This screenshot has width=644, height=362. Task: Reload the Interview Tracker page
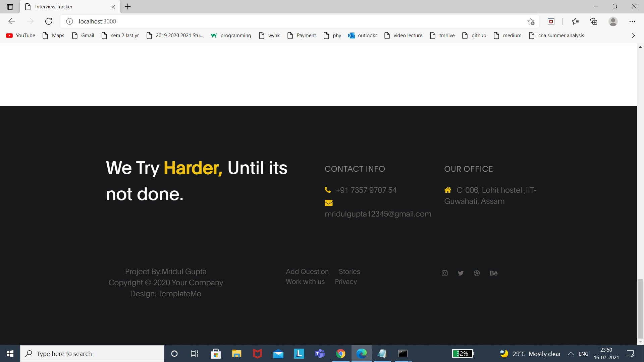[48, 21]
